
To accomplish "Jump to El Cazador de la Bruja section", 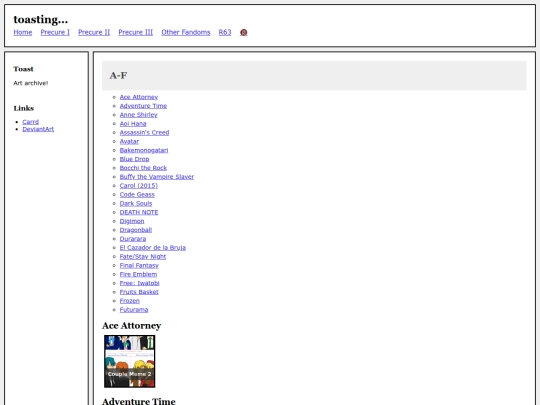I will pyautogui.click(x=153, y=248).
